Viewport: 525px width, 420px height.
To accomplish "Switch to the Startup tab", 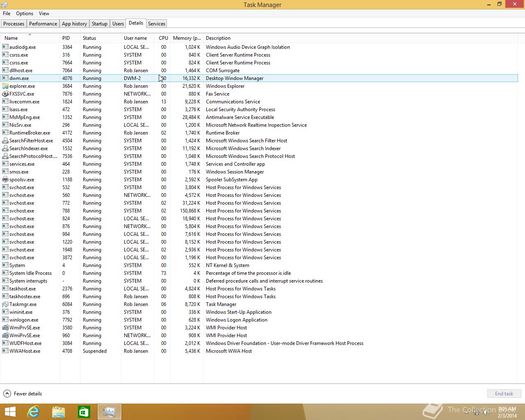I will coord(100,24).
